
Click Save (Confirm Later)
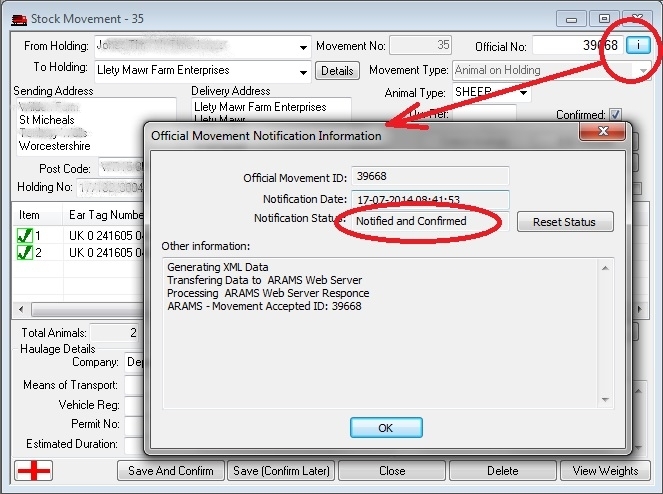pos(281,471)
